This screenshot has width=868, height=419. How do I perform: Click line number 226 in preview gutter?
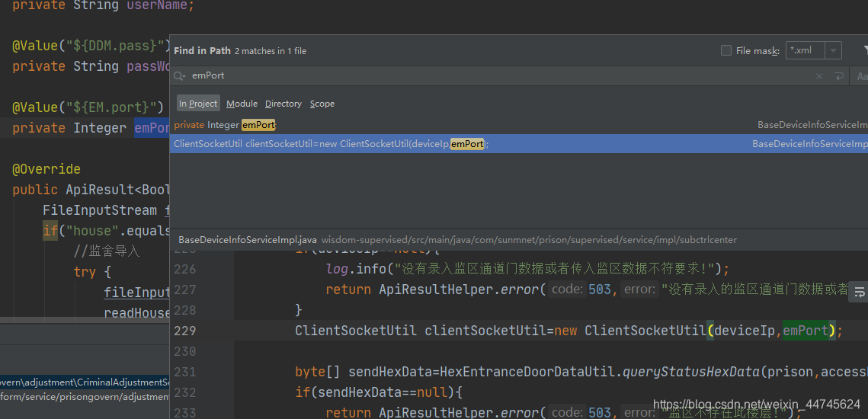(185, 269)
